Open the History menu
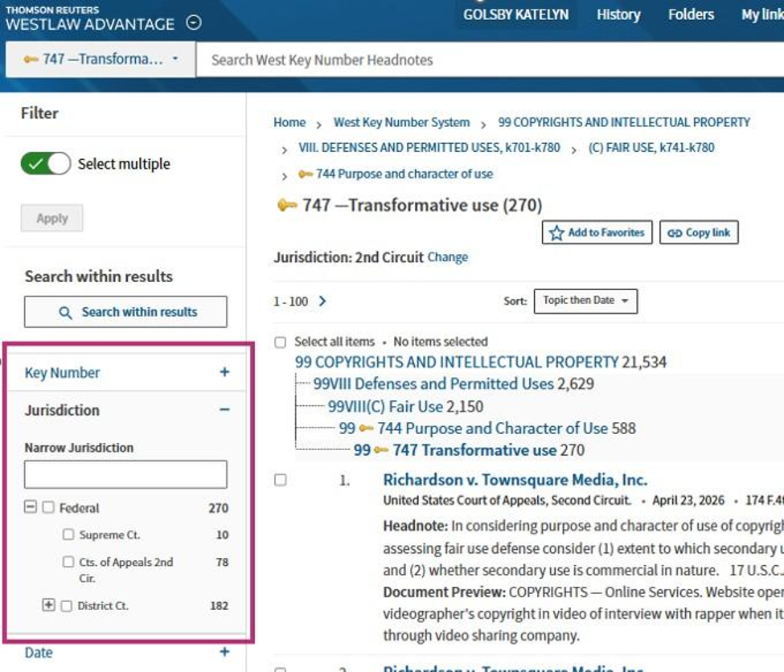The height and width of the screenshot is (672, 784). pos(618,15)
